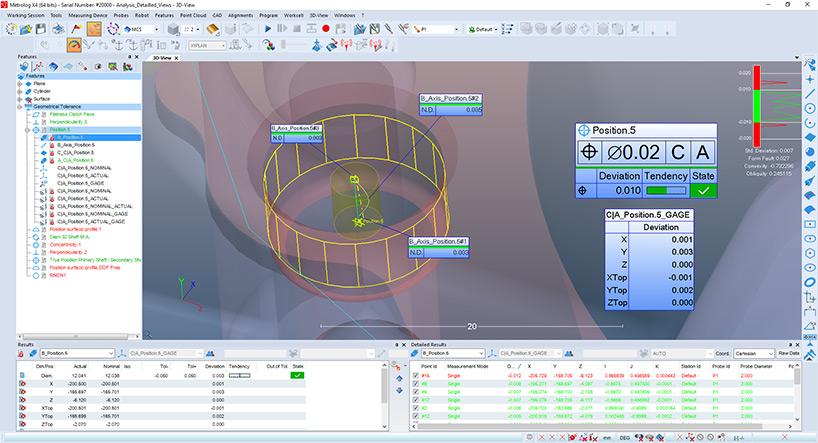Viewport: 818px width, 443px height.
Task: Toggle checkbox for point #8 row
Action: (x=417, y=384)
